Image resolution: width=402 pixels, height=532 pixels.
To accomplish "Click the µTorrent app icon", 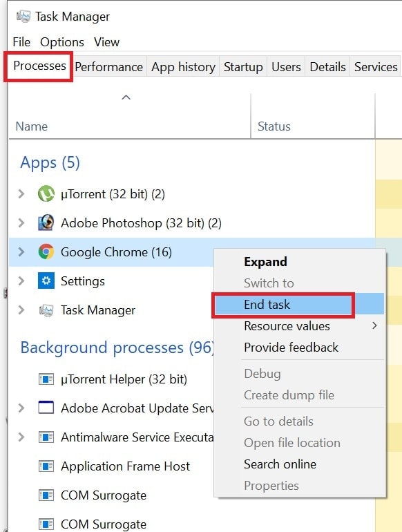I will pos(46,193).
